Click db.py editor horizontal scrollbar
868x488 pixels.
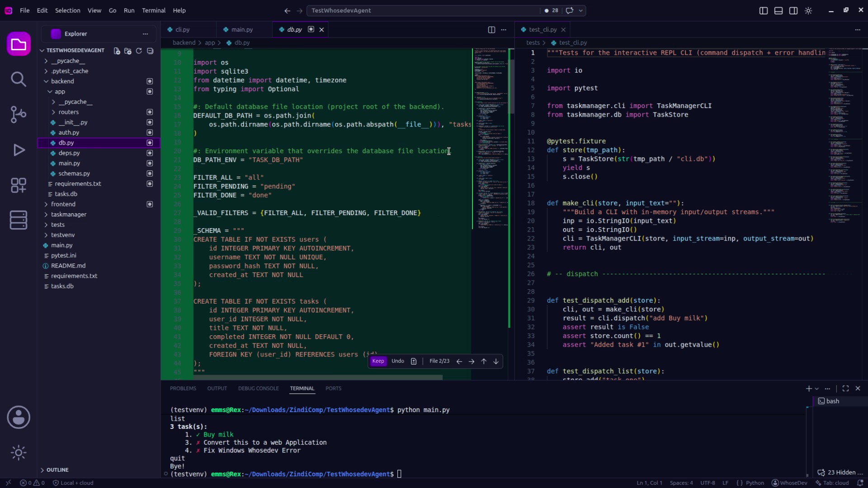pyautogui.click(x=318, y=378)
